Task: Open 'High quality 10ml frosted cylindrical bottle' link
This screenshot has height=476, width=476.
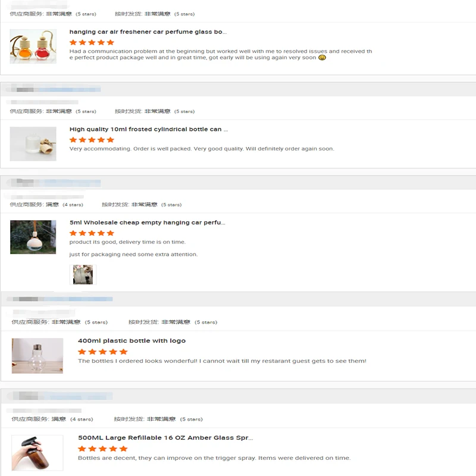Action: tap(148, 129)
